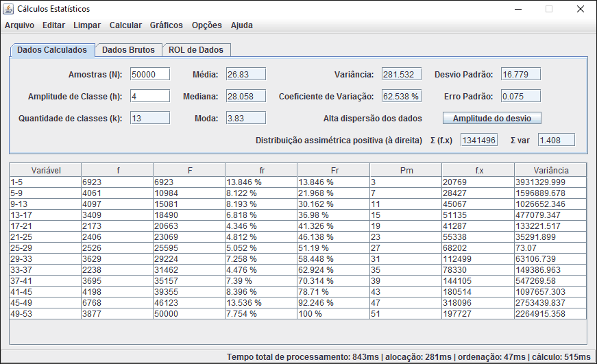This screenshot has height=364, width=597.
Task: Select the 13-17 class row cell
Action: pyautogui.click(x=45, y=215)
